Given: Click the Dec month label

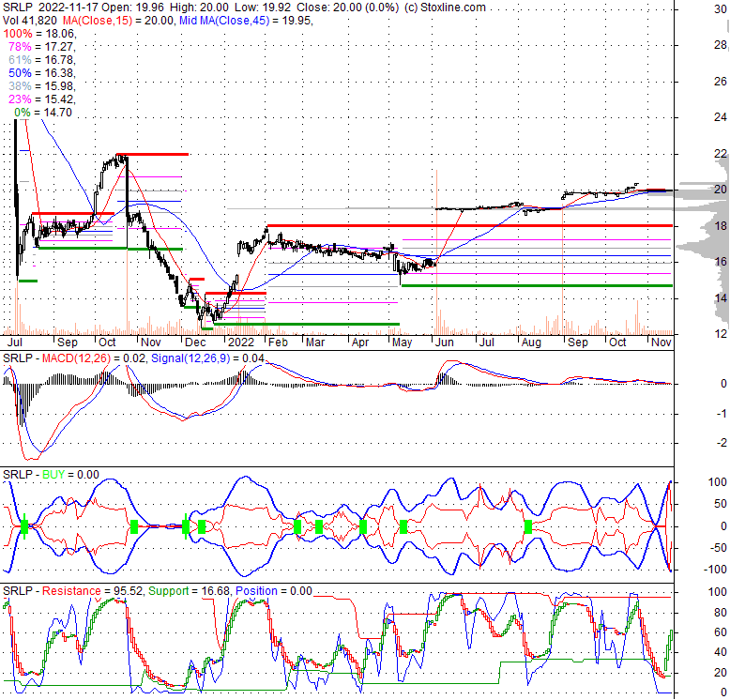Looking at the screenshot, I should (195, 342).
